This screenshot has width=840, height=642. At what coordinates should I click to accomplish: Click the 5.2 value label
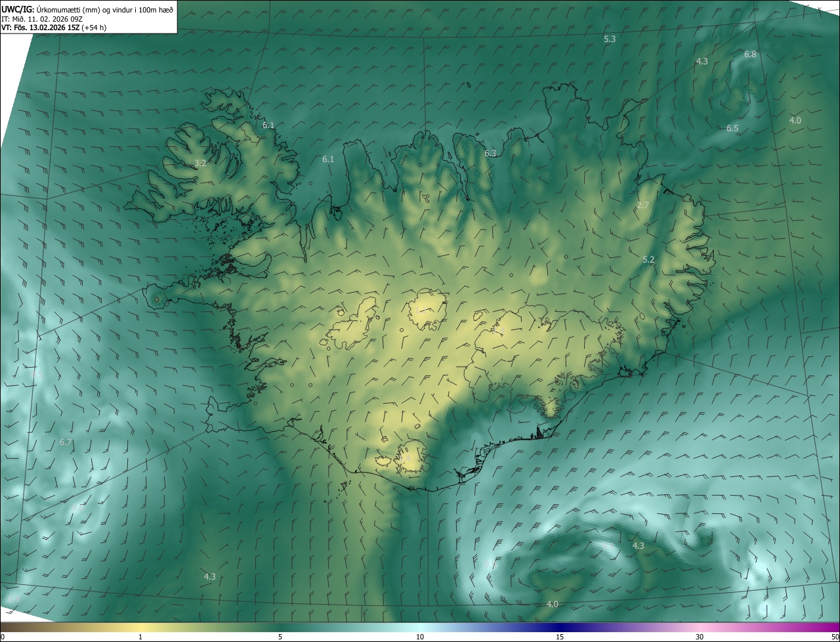pos(648,260)
